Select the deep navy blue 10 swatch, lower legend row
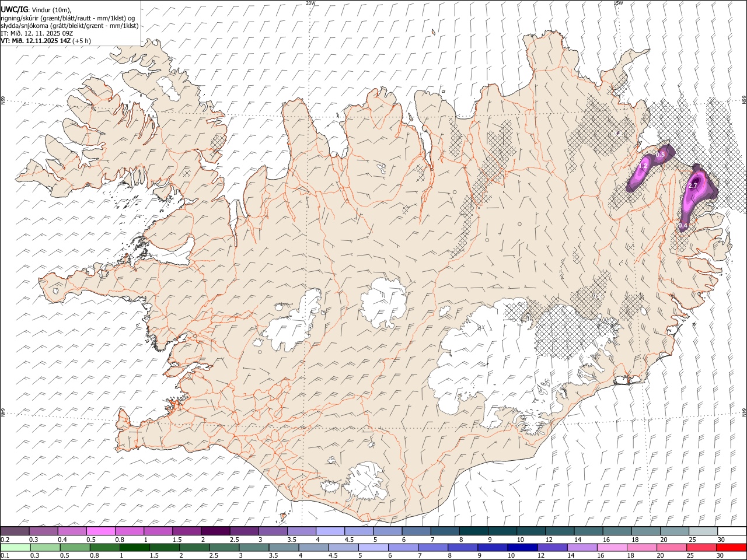Screen dimensions: 747x560 522,548
